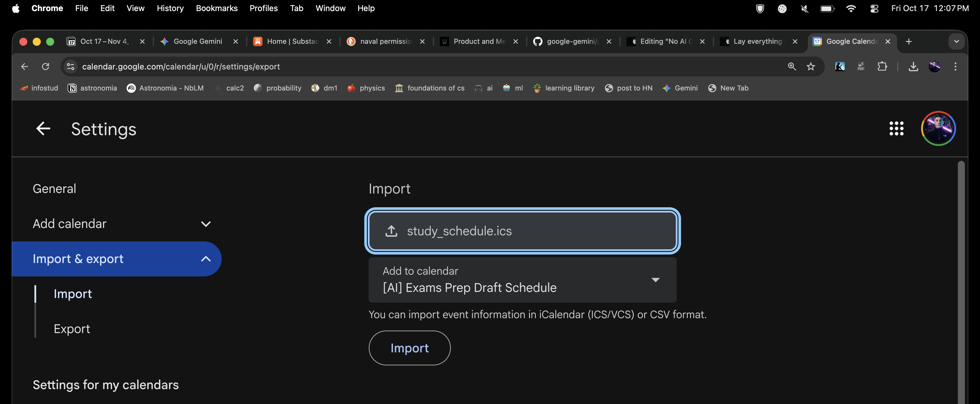Image resolution: width=980 pixels, height=404 pixels.
Task: Click the Settings back arrow icon
Action: pyautogui.click(x=43, y=129)
